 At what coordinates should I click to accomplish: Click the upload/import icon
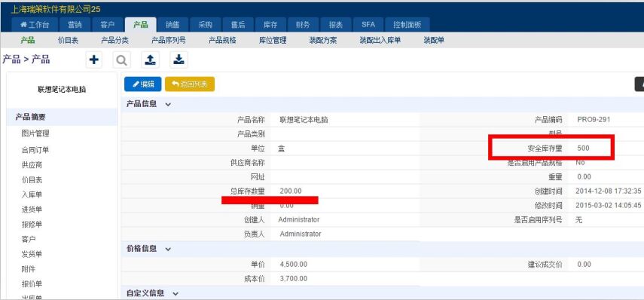coord(151,60)
